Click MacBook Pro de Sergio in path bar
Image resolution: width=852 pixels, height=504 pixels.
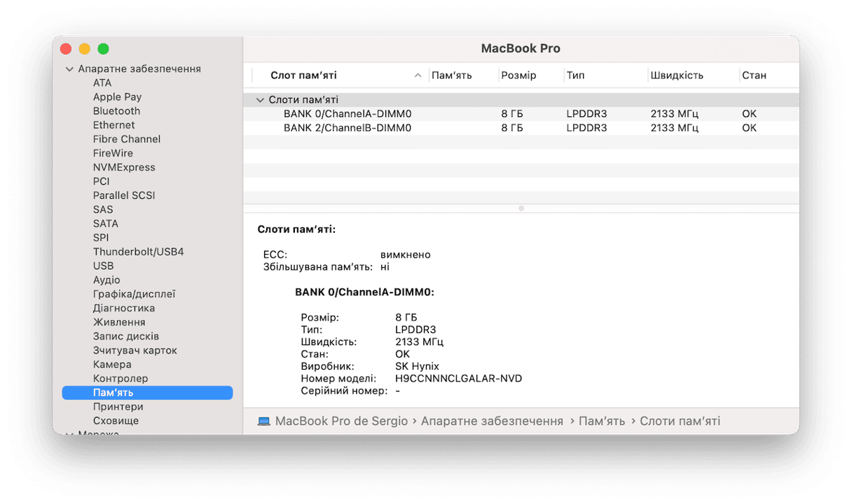point(341,421)
